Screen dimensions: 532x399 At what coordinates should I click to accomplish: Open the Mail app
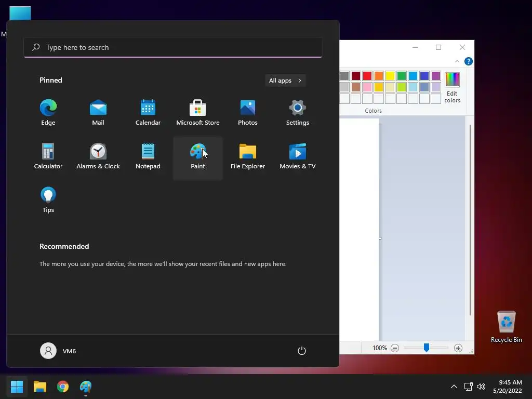click(98, 113)
